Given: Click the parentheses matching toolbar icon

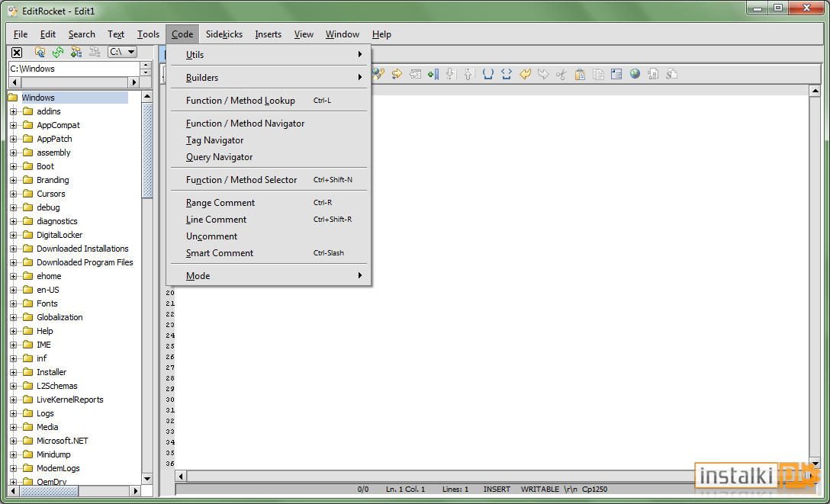Looking at the screenshot, I should (488, 74).
